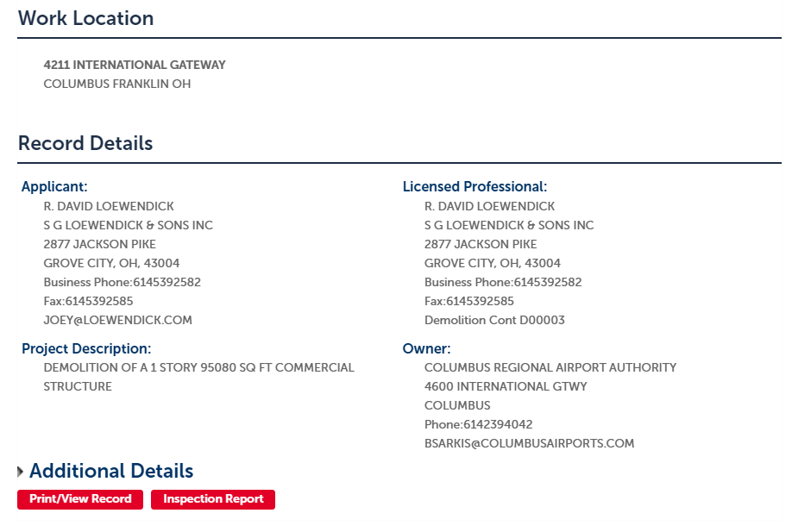Click the BSARKIS@COLUMBUSAIRPORTS.COM owner email
This screenshot has width=792, height=532.
(x=530, y=443)
